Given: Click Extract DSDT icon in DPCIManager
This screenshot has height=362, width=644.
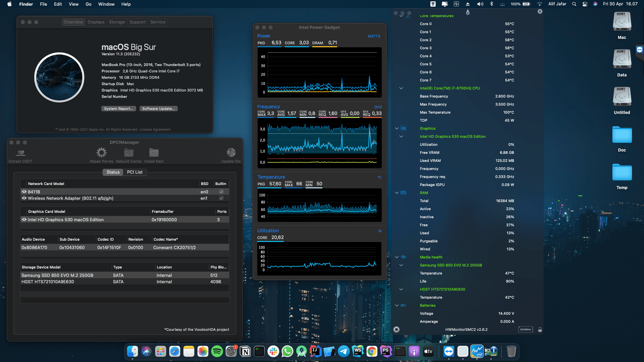Looking at the screenshot, I should click(x=21, y=153).
